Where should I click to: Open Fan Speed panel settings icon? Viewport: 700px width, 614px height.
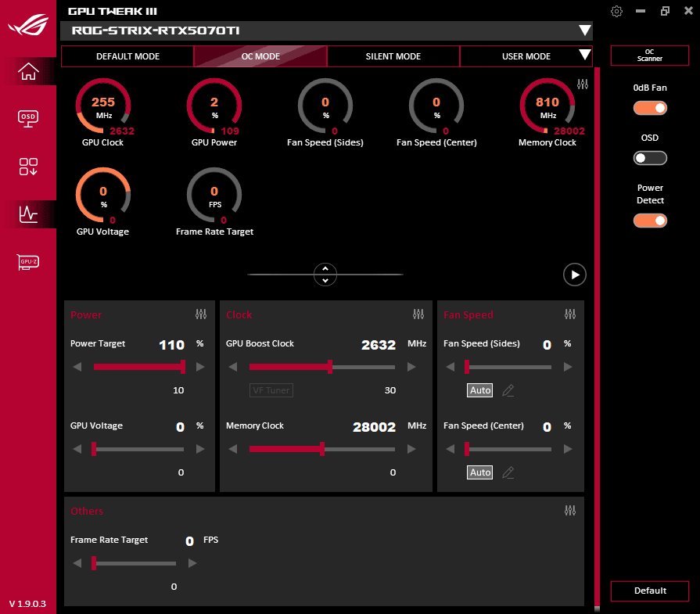pyautogui.click(x=570, y=314)
